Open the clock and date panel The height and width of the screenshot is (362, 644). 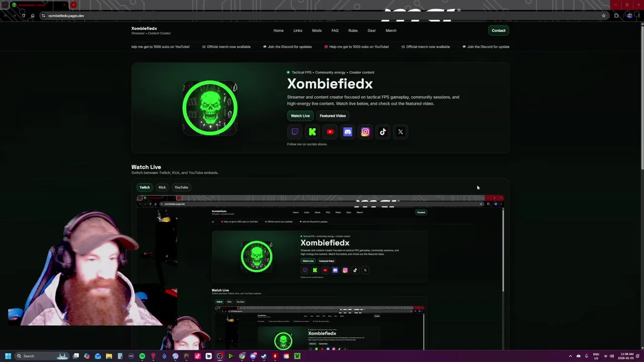pos(627,356)
